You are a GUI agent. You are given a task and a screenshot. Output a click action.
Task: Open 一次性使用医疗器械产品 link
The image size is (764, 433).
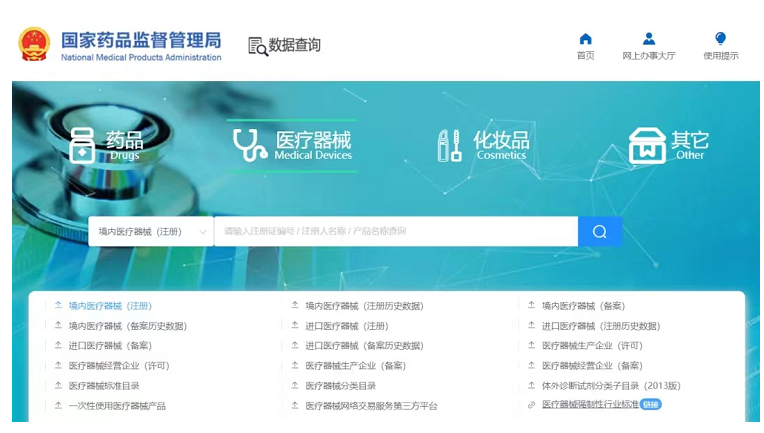117,406
